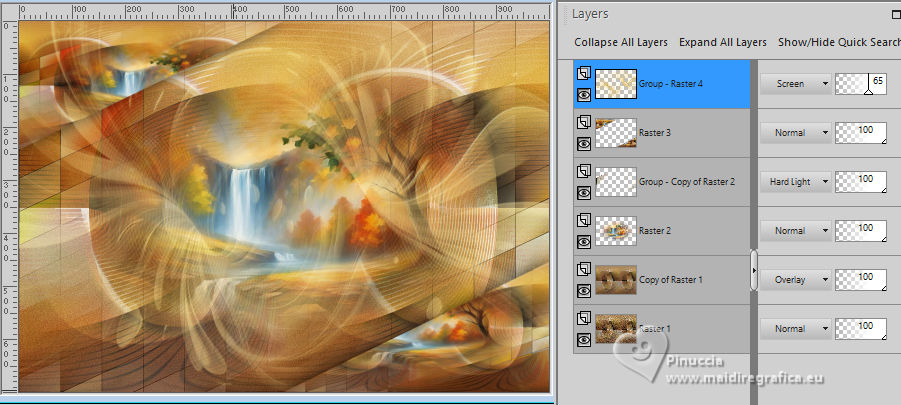The height and width of the screenshot is (405, 901).
Task: Adjust opacity slider of Copy of Raster 1
Action: click(860, 280)
